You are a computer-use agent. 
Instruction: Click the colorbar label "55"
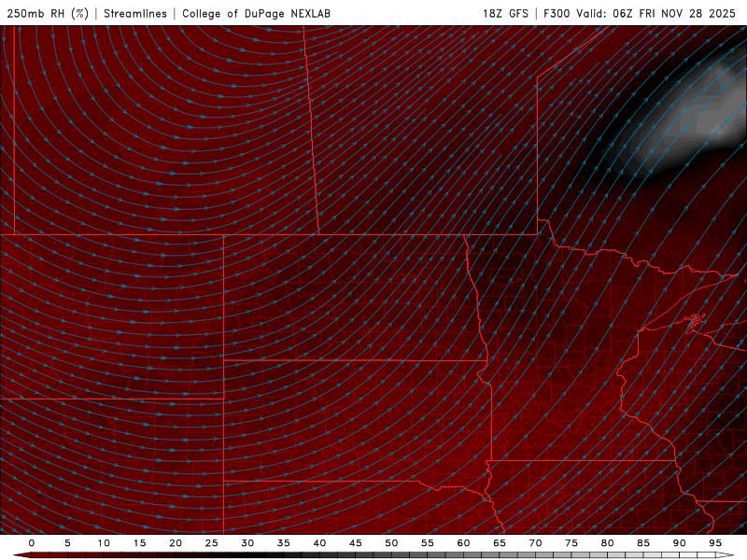click(428, 543)
